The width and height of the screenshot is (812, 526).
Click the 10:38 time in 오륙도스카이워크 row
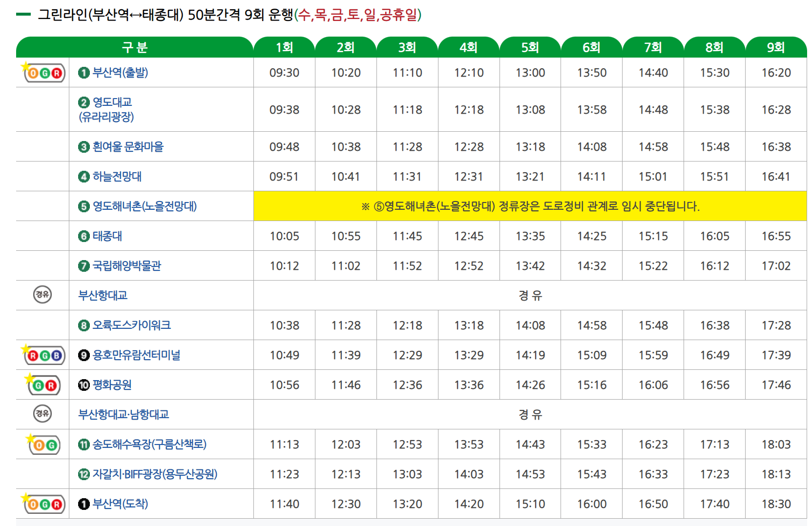point(284,325)
